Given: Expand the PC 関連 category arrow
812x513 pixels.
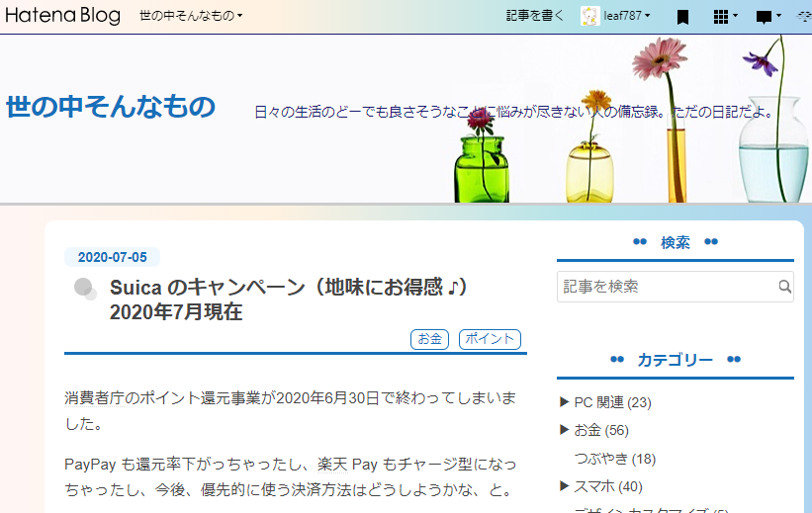Looking at the screenshot, I should [565, 401].
